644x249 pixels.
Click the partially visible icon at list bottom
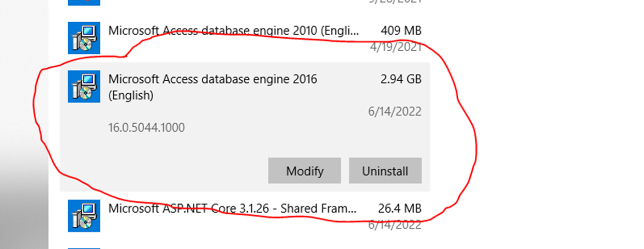coord(84,247)
